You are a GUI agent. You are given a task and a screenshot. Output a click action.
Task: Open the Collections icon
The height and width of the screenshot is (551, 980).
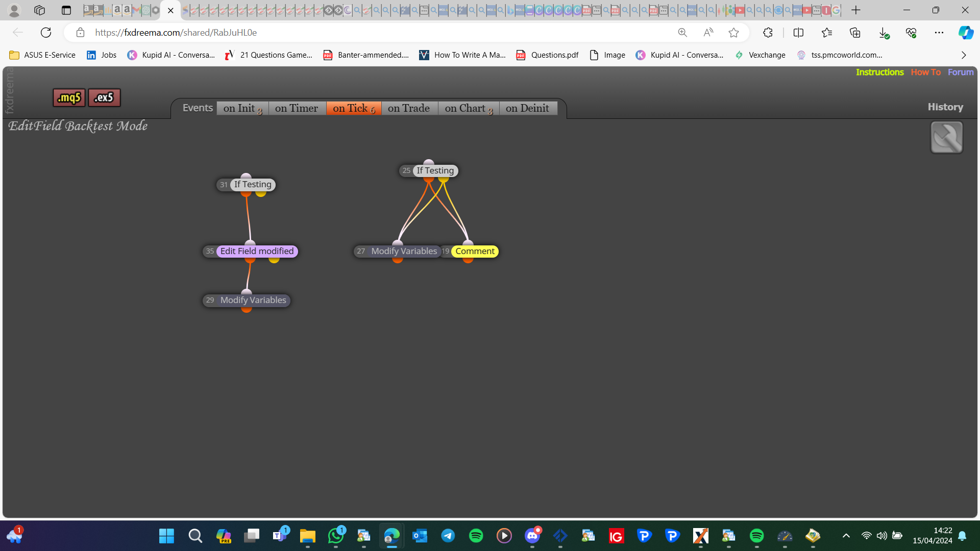coord(855,33)
